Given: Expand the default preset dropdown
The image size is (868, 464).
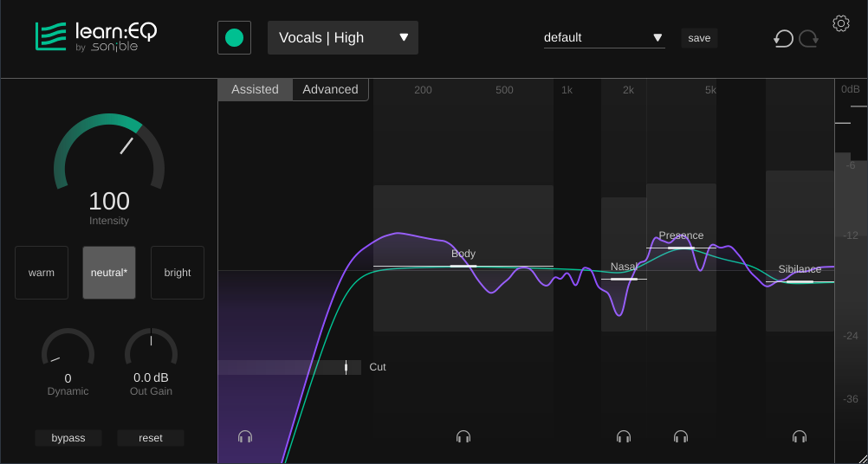Looking at the screenshot, I should tap(604, 38).
